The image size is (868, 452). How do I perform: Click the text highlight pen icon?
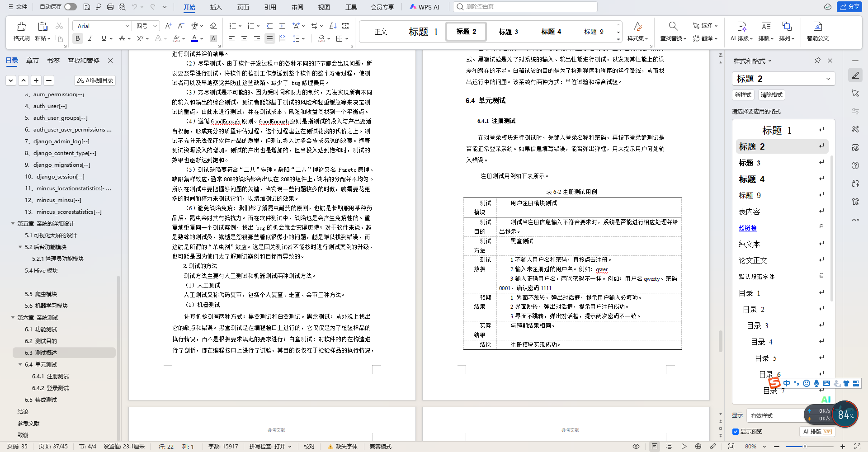(176, 38)
